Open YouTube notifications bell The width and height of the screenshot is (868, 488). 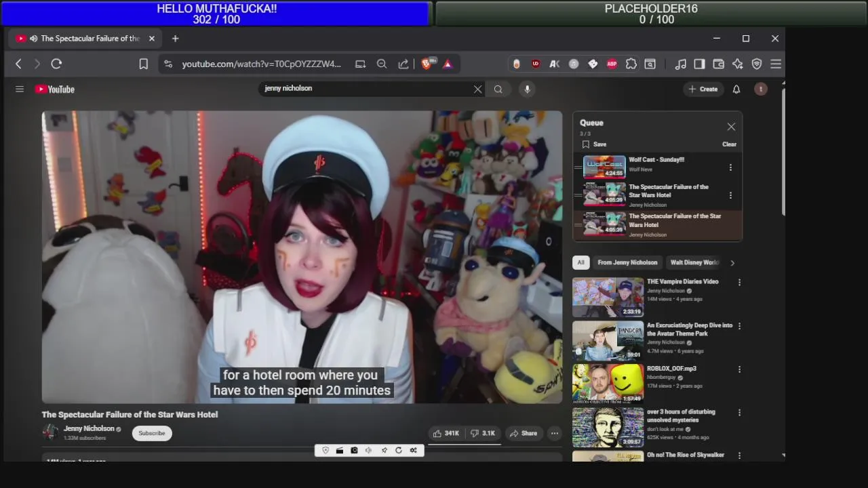736,89
